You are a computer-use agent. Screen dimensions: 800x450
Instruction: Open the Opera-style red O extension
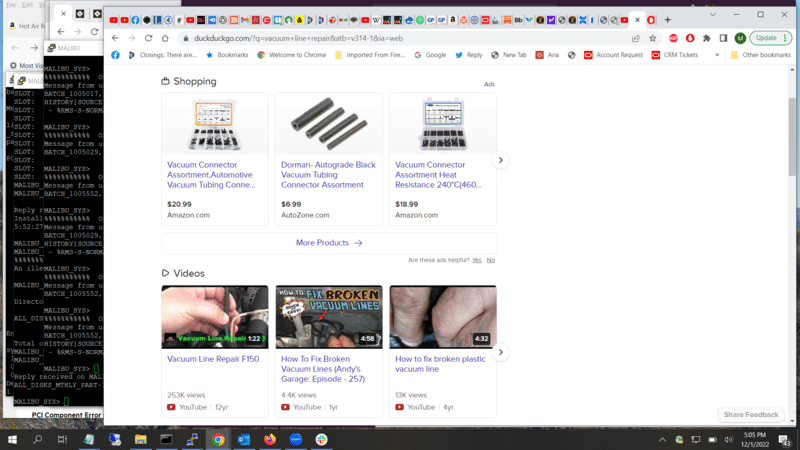point(690,38)
